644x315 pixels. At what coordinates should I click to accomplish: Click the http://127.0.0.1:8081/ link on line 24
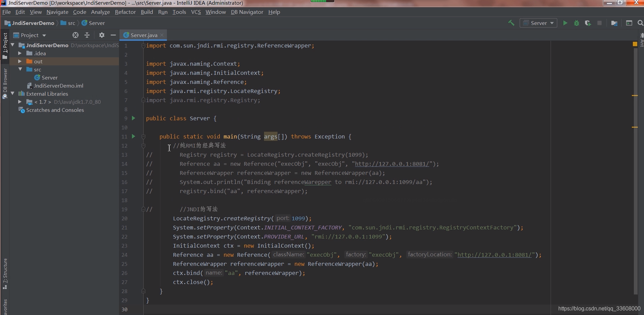(x=494, y=255)
